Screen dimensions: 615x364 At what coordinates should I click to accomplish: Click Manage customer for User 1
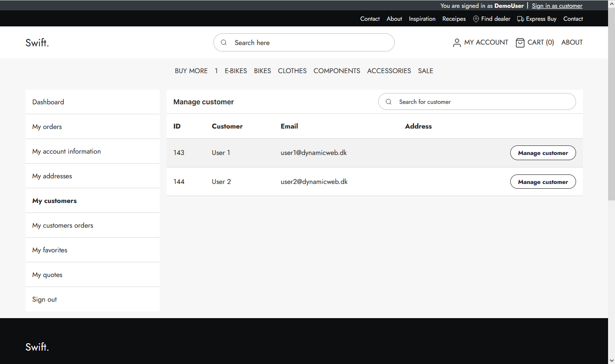pos(543,153)
